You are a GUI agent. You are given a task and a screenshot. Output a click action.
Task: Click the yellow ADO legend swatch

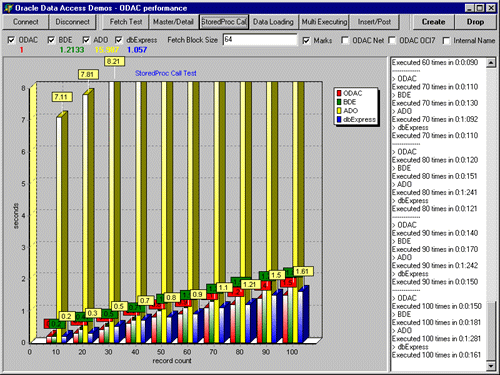click(x=339, y=111)
